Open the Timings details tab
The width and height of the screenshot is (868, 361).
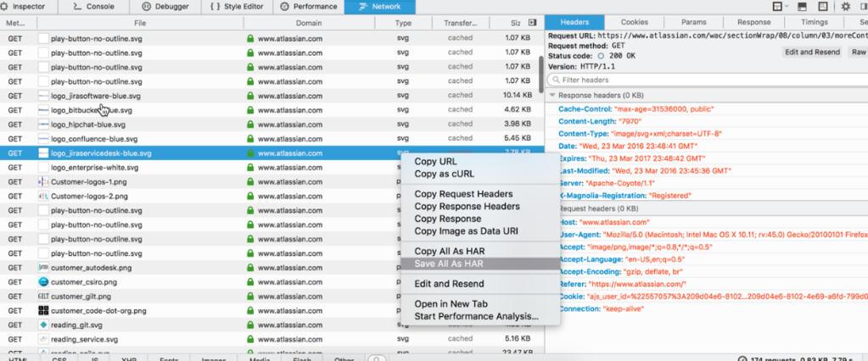(814, 23)
